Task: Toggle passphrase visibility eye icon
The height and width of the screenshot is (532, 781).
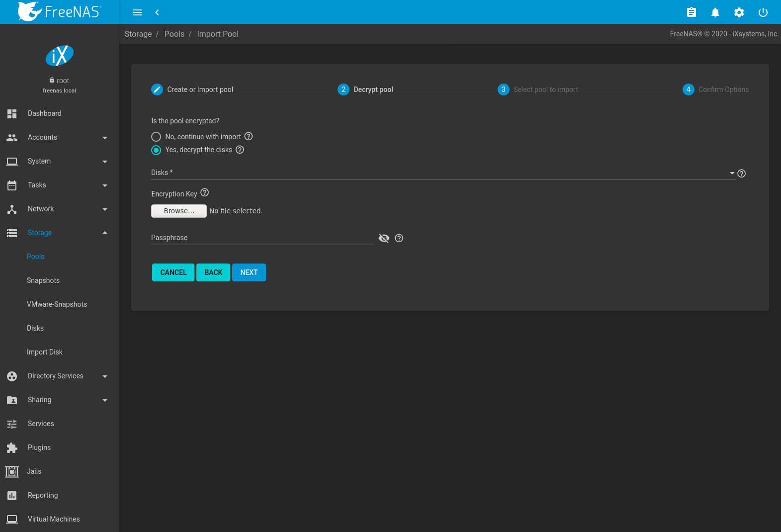Action: tap(383, 238)
